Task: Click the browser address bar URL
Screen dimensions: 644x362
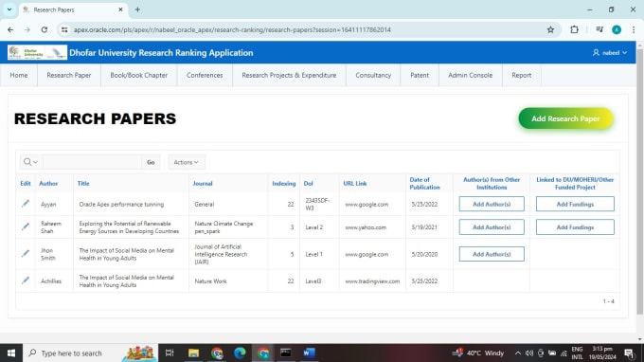Action: pos(232,29)
